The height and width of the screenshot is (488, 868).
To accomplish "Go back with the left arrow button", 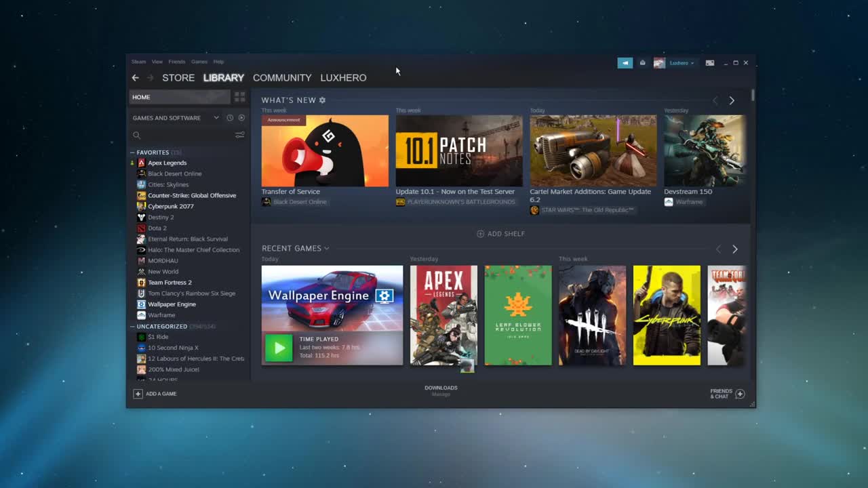I will coord(135,78).
